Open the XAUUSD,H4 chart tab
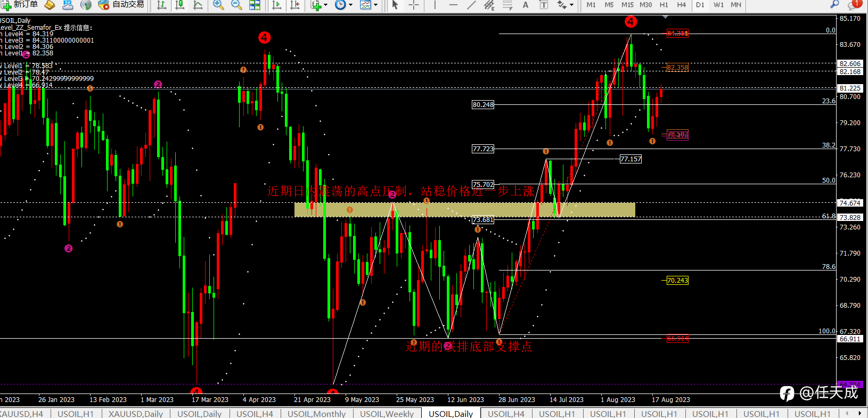The width and height of the screenshot is (868, 418). coord(21,414)
